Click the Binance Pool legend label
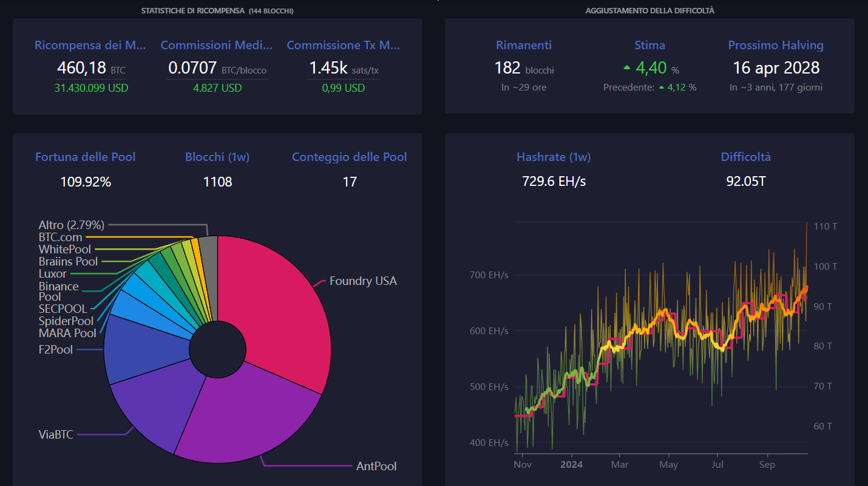Image resolution: width=868 pixels, height=486 pixels. 59,292
